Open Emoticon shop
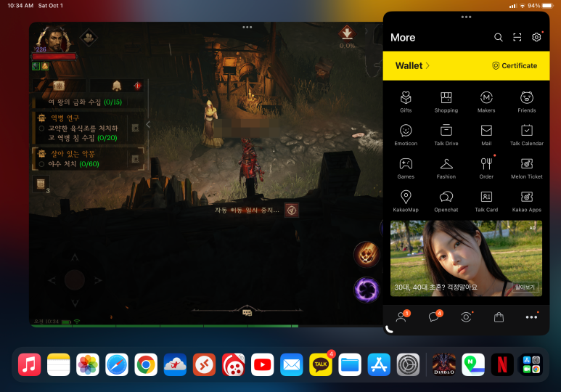 (406, 135)
